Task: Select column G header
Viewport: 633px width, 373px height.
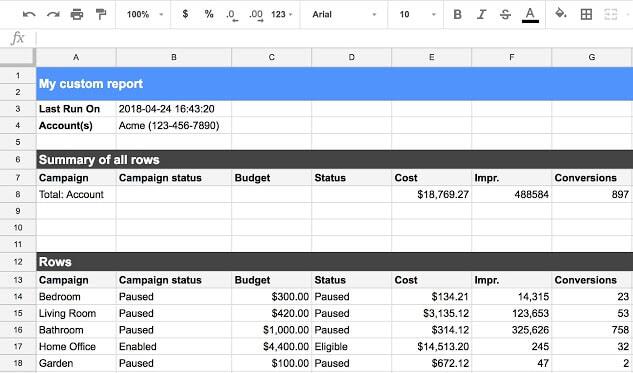Action: [x=591, y=57]
